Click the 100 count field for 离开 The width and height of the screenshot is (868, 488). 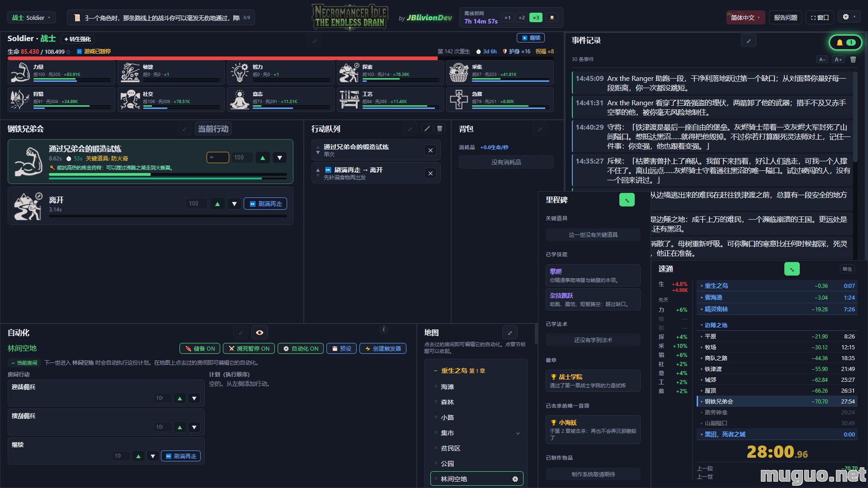(196, 204)
